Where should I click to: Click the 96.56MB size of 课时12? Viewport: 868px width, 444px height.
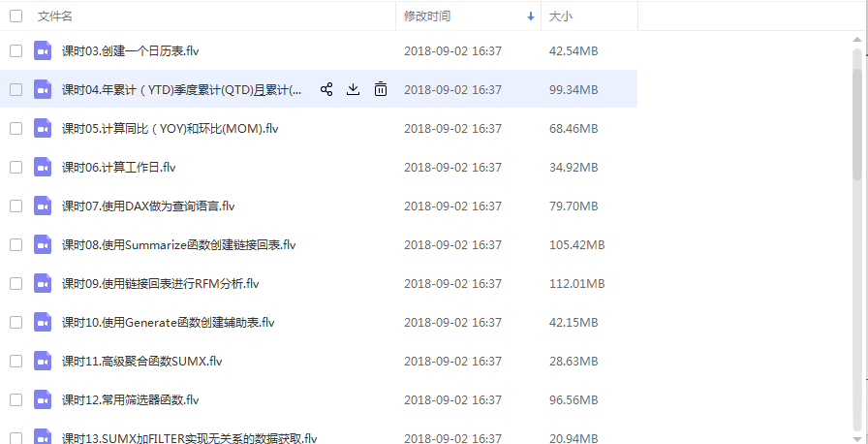(573, 399)
